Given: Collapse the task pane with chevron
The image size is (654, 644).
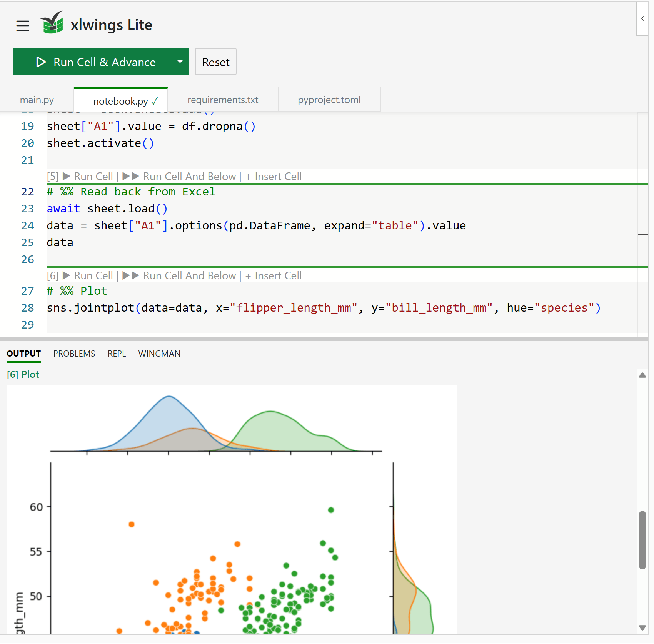Looking at the screenshot, I should (x=642, y=18).
